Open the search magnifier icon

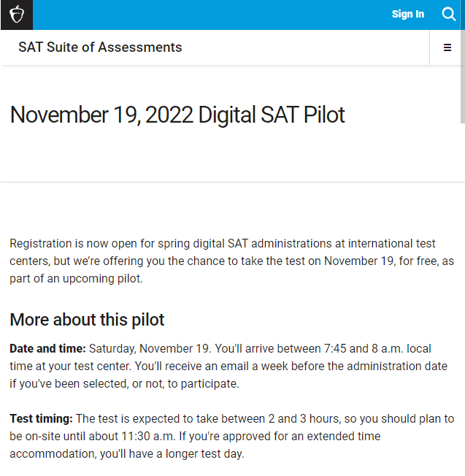point(449,14)
